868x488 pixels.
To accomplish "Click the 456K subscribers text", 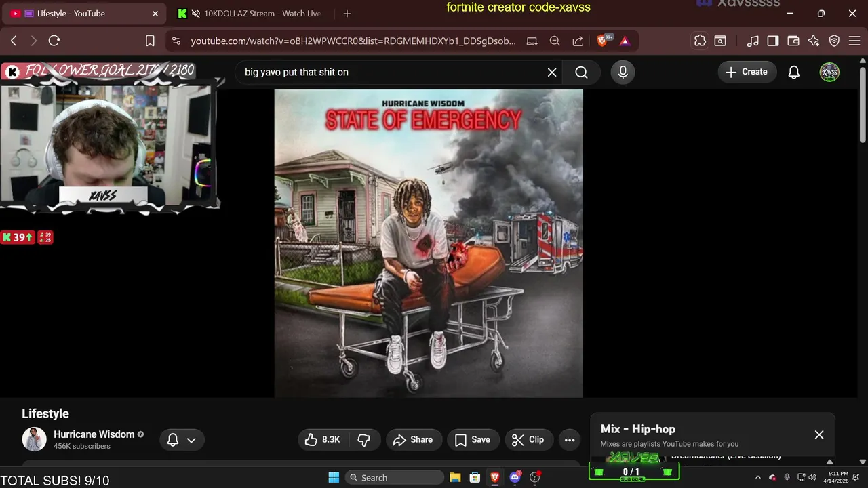I will [82, 447].
